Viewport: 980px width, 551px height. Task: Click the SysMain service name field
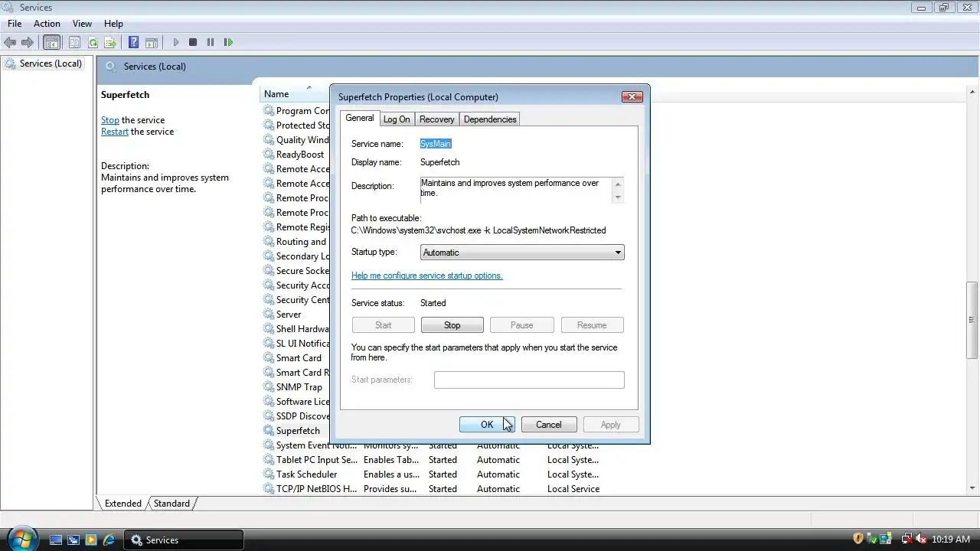[x=436, y=144]
